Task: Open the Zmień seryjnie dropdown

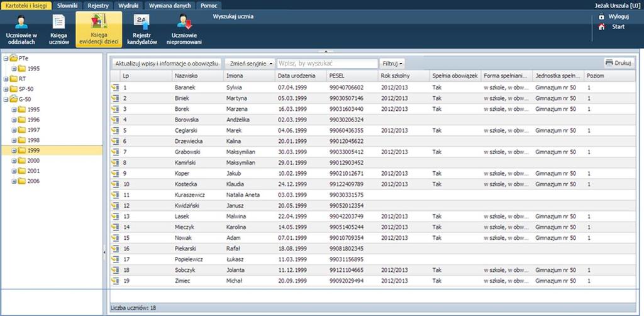Action: coord(250,64)
